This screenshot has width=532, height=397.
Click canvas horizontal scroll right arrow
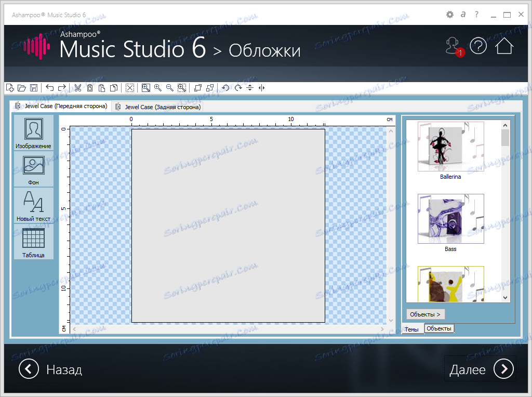(382, 329)
